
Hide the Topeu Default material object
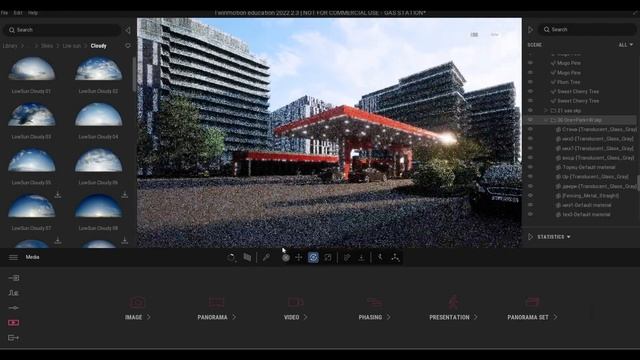pos(530,167)
